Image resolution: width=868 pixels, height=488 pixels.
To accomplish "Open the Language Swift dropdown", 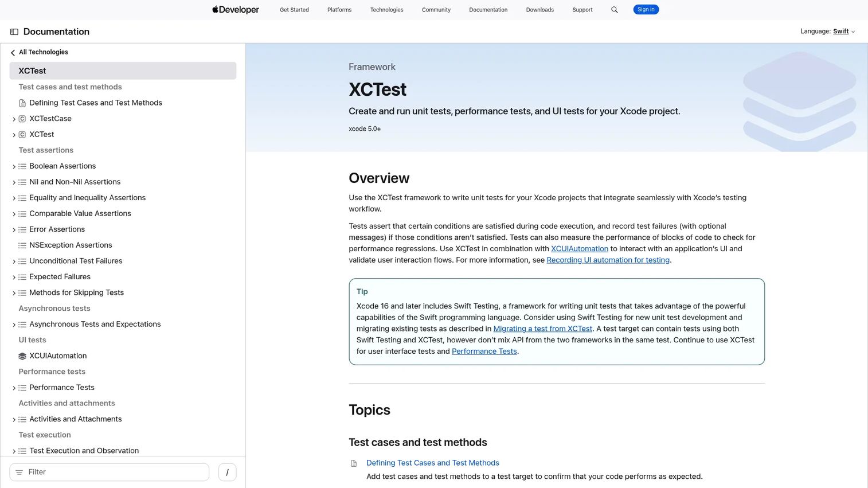I will click(844, 32).
